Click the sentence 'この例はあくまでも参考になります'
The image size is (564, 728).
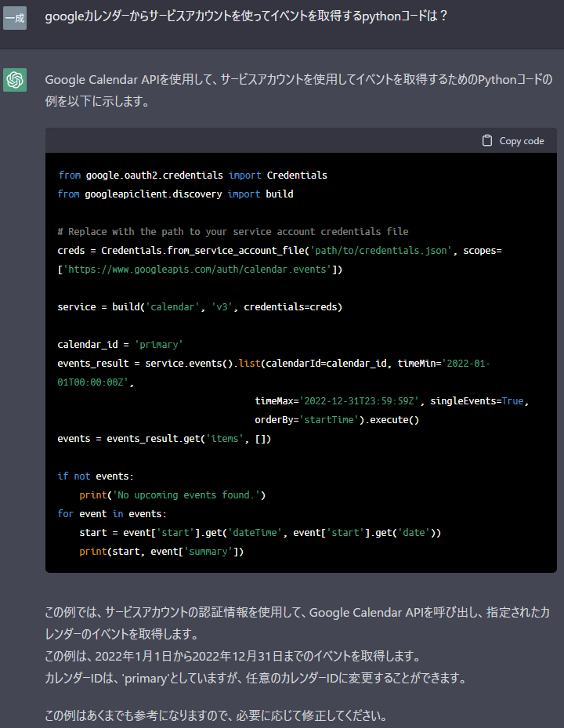216,715
